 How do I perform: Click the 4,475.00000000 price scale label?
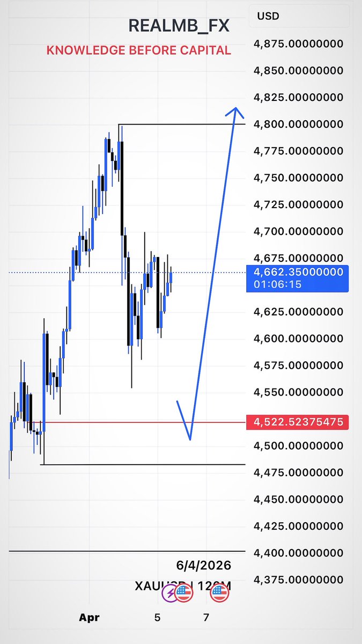point(298,473)
